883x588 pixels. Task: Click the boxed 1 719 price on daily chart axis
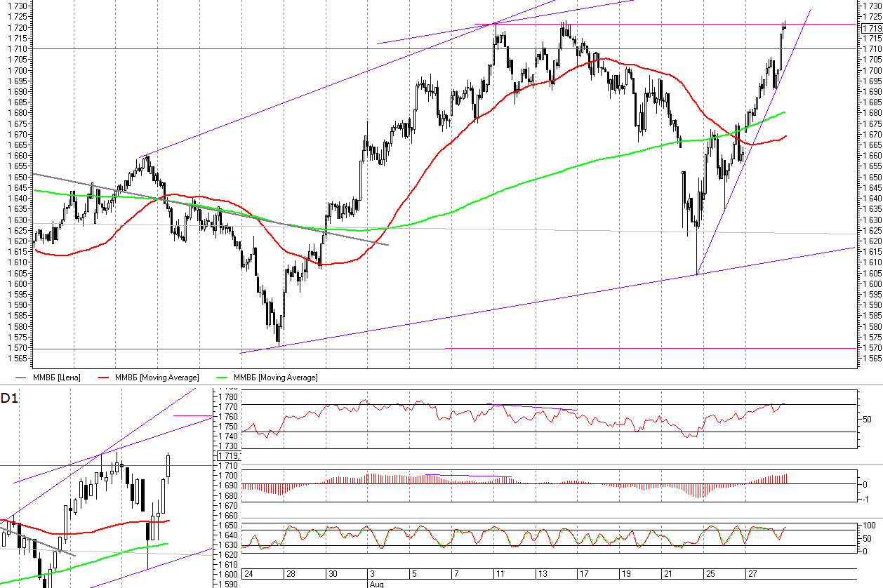[230, 456]
